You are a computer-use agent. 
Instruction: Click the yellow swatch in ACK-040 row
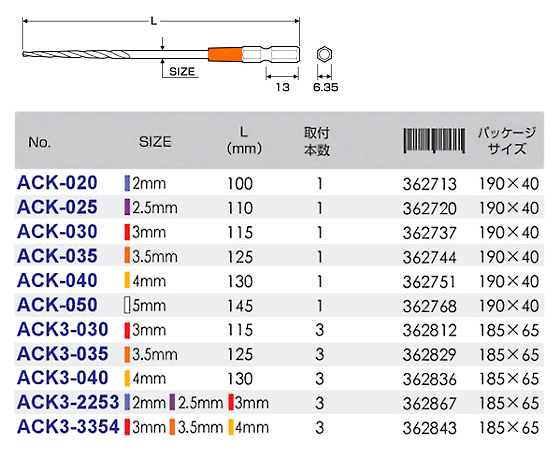(x=127, y=281)
